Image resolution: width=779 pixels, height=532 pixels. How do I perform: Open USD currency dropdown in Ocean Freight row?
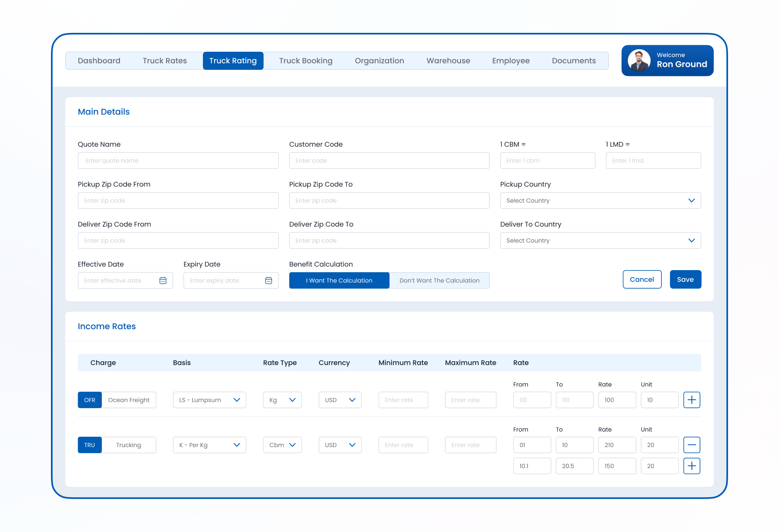tap(340, 400)
